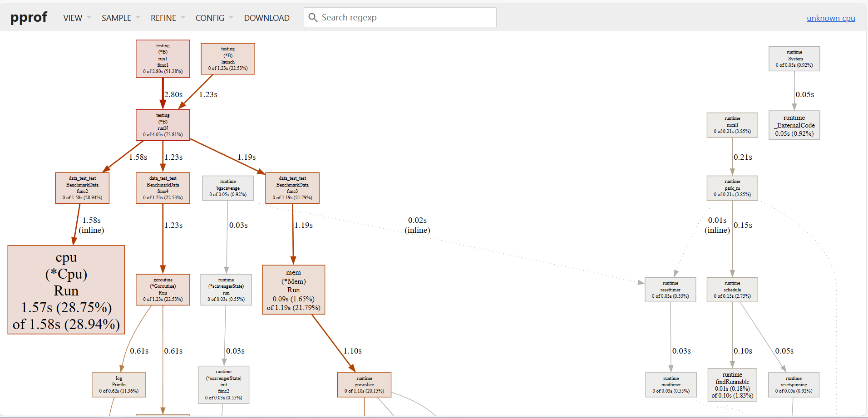The width and height of the screenshot is (868, 418).
Task: Select the runtime _ExternalCode node
Action: (794, 125)
